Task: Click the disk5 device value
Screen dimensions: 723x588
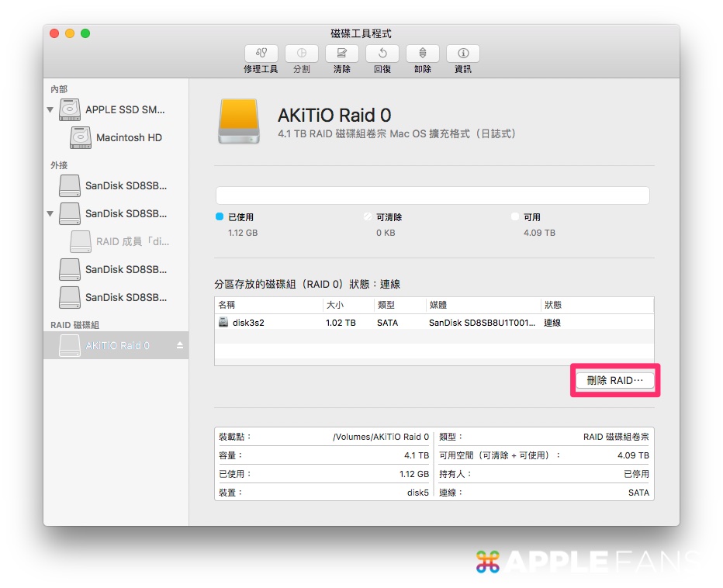Action: pos(418,493)
